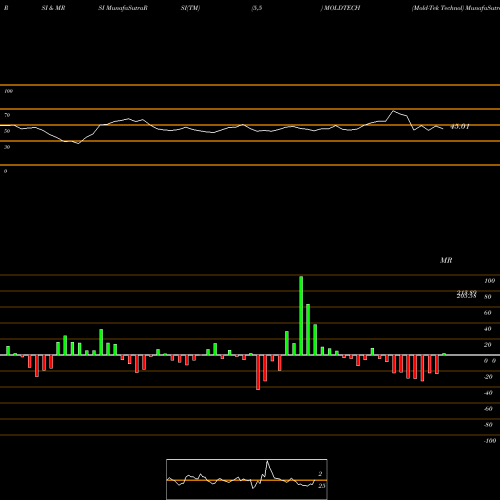Click the MR axis label 100

[489, 281]
